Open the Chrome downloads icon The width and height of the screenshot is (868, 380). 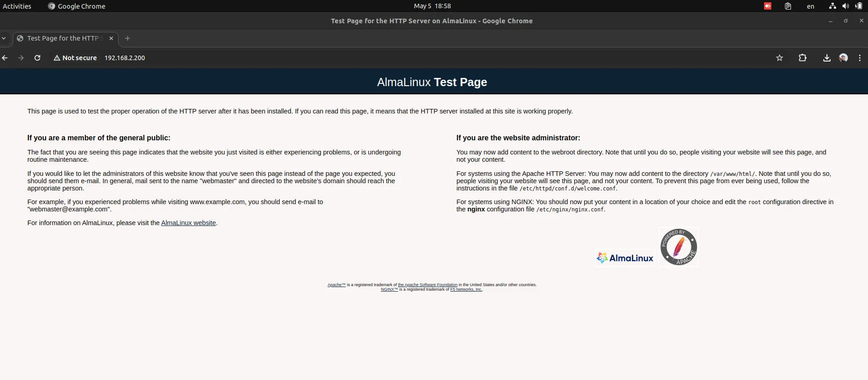(x=827, y=58)
